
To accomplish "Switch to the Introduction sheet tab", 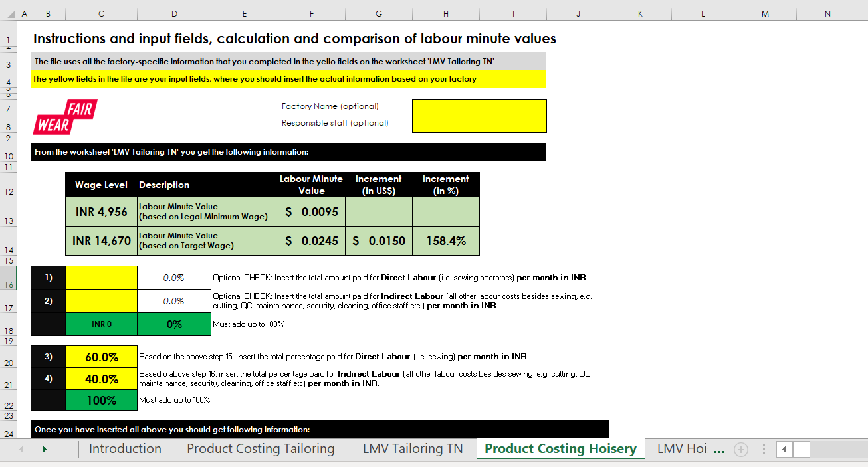I will 125,449.
